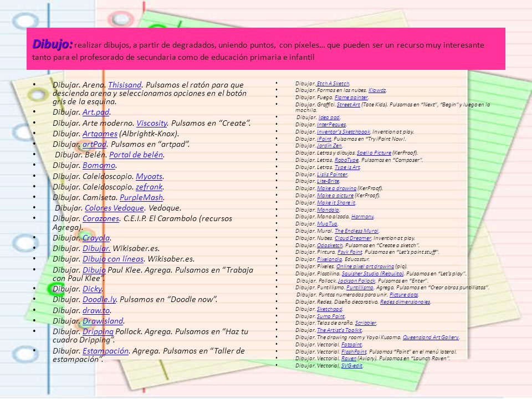Click the bold 'Dibujo:' heading

(53, 44)
